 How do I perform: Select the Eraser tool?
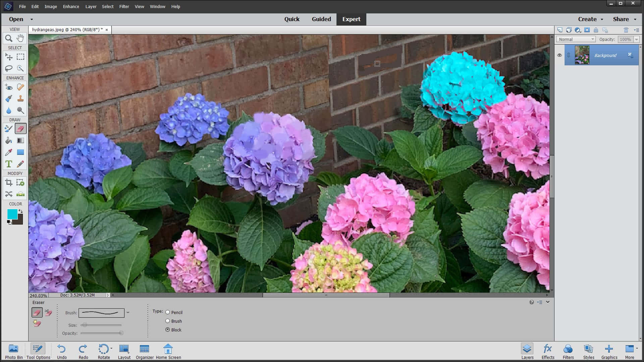click(20, 129)
